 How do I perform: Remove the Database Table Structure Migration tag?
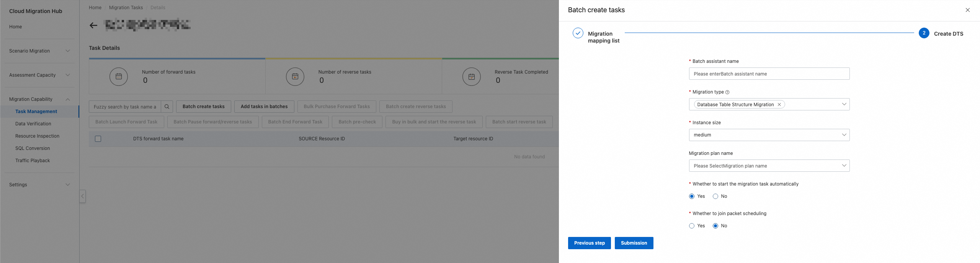click(x=779, y=104)
